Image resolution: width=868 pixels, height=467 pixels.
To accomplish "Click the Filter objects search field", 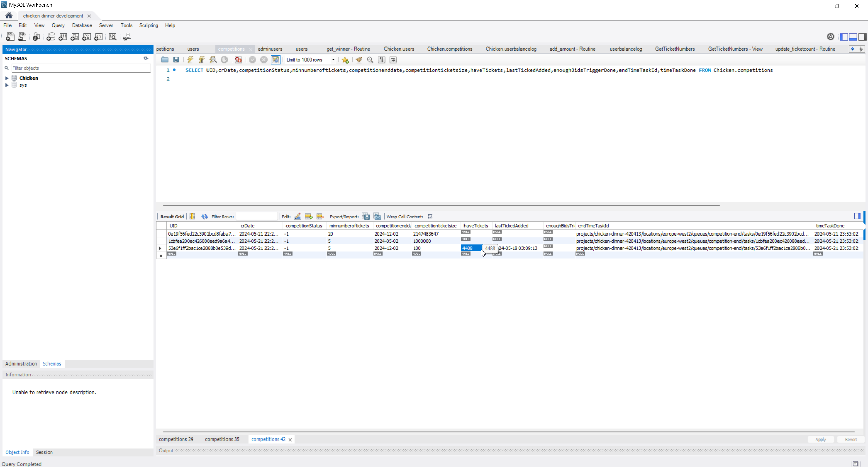I will (x=81, y=68).
